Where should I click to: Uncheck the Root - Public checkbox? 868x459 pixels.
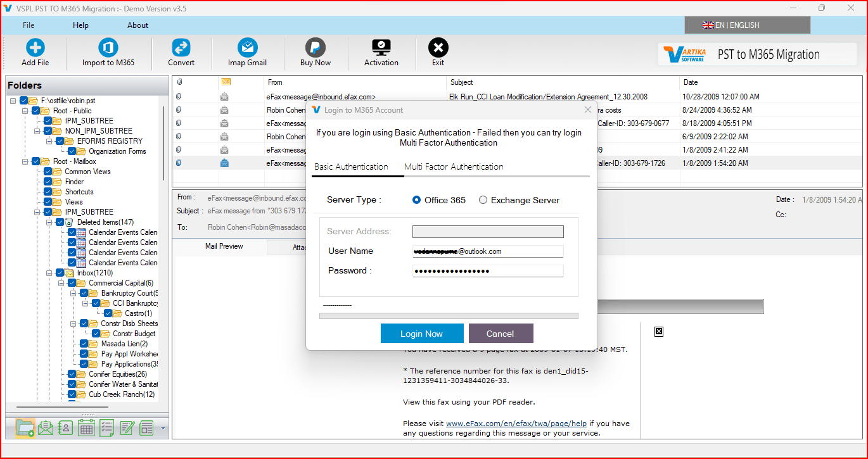pyautogui.click(x=36, y=111)
